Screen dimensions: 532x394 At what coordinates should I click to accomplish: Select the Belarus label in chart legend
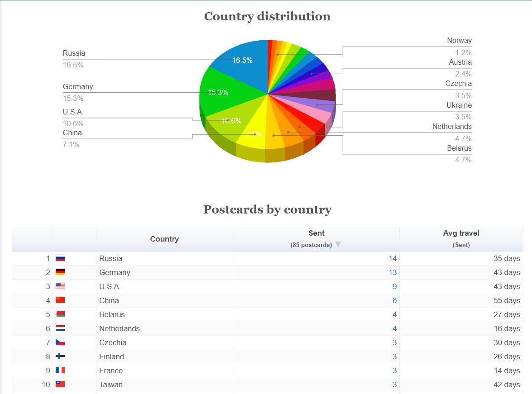[x=459, y=148]
